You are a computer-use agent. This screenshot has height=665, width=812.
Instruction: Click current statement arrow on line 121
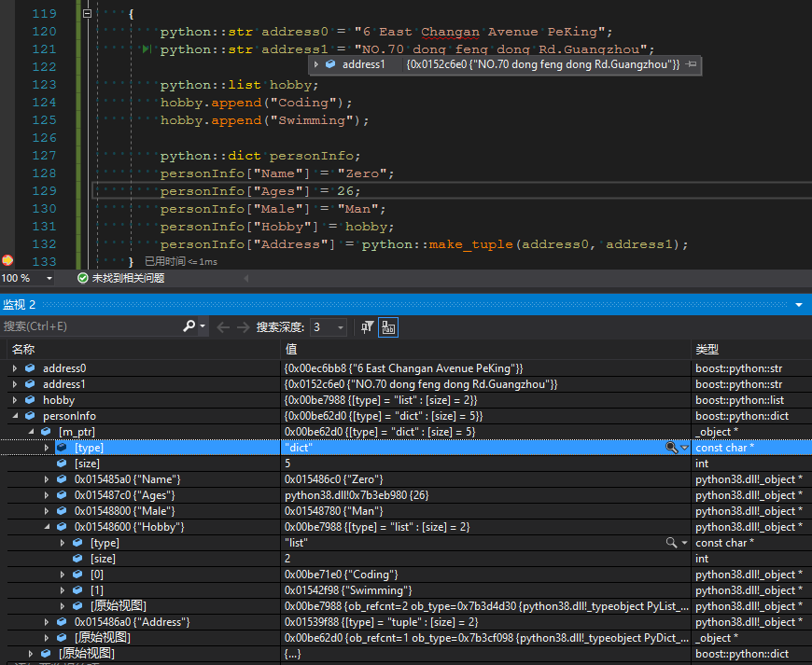tap(147, 49)
